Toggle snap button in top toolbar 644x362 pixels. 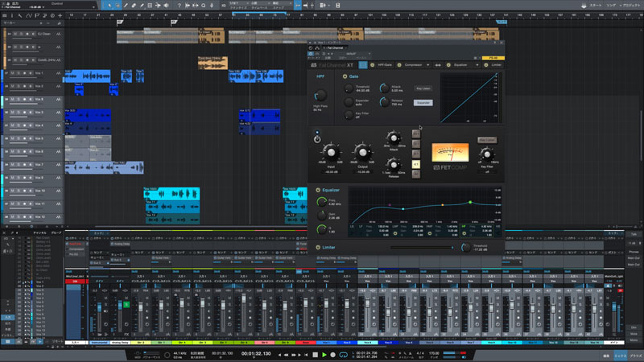pos(298,6)
